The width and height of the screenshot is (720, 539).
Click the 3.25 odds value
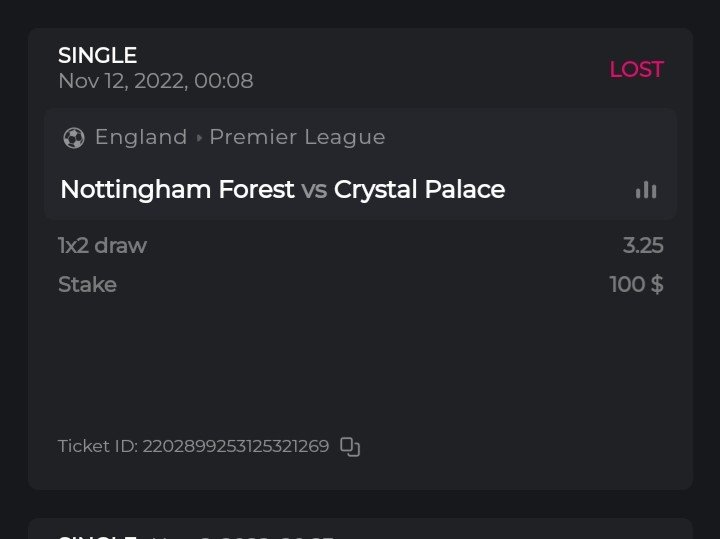[642, 245]
